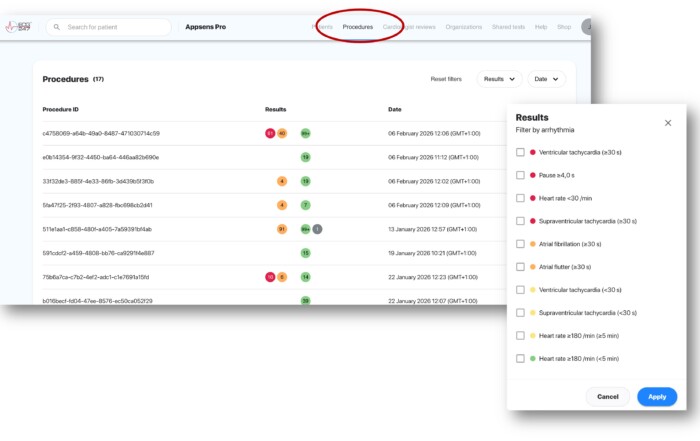Click Reset filters link
The height and width of the screenshot is (441, 700).
pos(446,79)
